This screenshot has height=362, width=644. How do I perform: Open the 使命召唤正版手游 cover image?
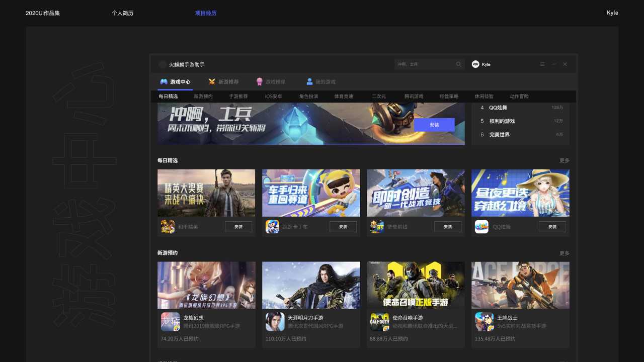coord(416,285)
